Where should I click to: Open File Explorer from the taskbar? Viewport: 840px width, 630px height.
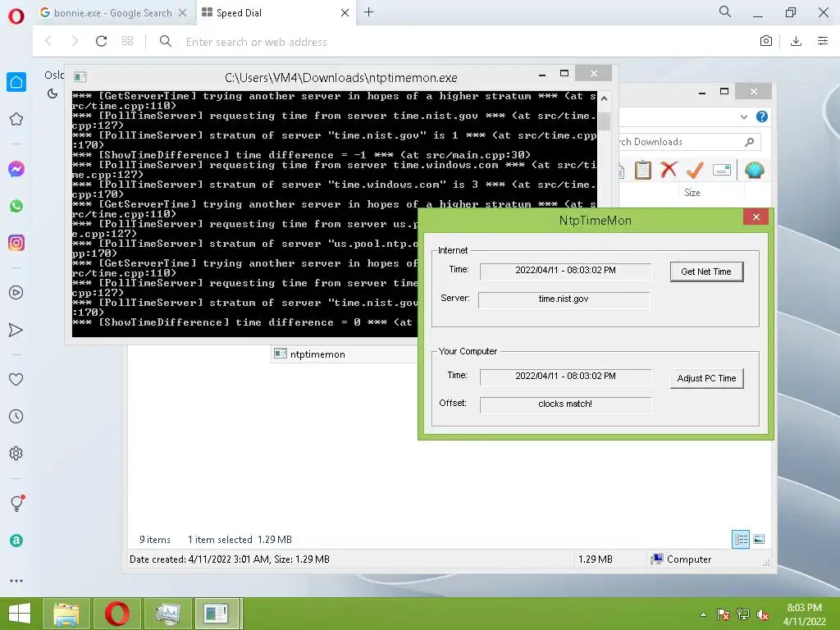66,614
